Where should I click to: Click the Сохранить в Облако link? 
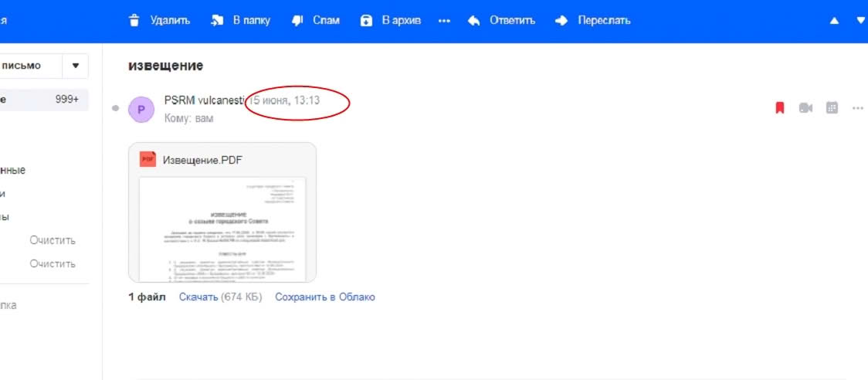click(324, 297)
